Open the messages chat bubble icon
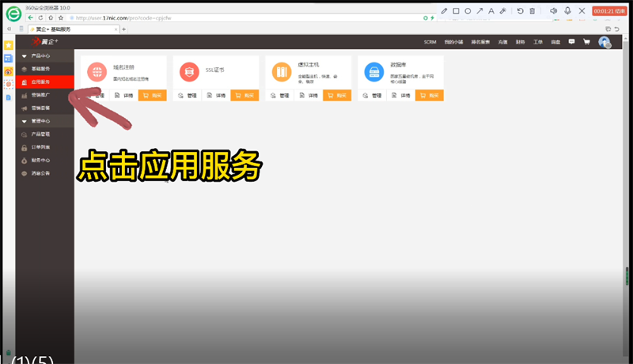This screenshot has height=364, width=633. tap(571, 42)
